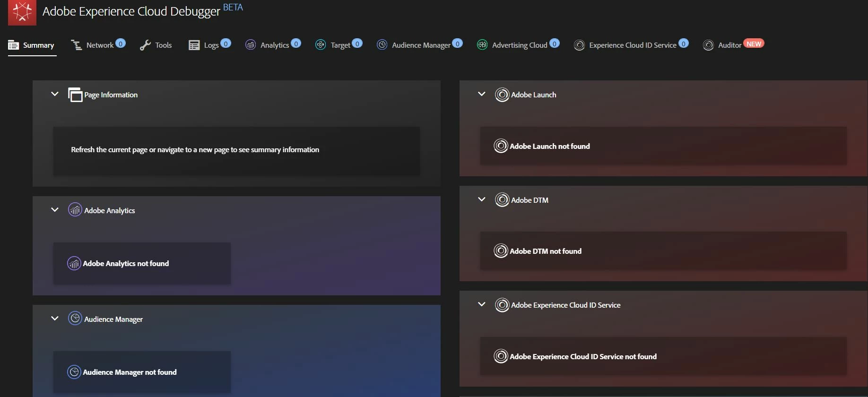This screenshot has width=868, height=397.
Task: Click the Adobe Launch panel header icon
Action: [x=502, y=95]
